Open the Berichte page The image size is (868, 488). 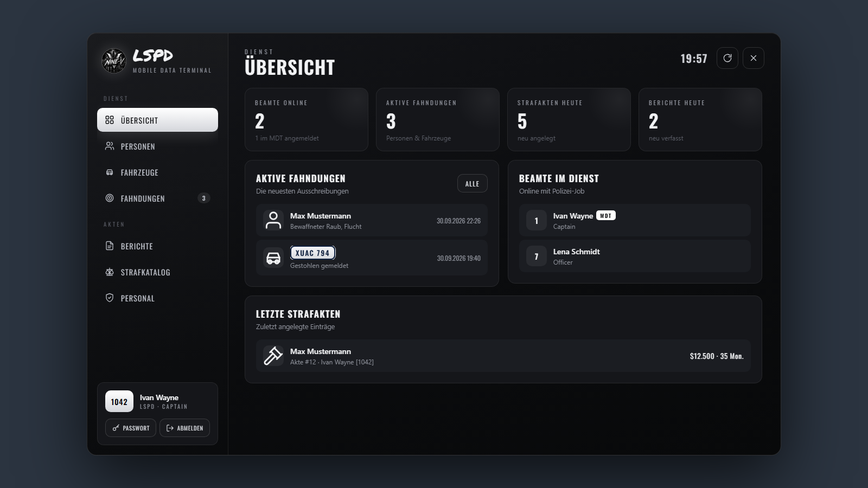coord(157,246)
